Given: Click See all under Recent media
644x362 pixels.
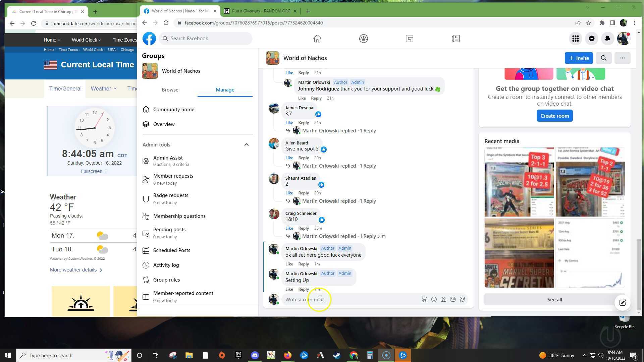Looking at the screenshot, I should tap(554, 300).
